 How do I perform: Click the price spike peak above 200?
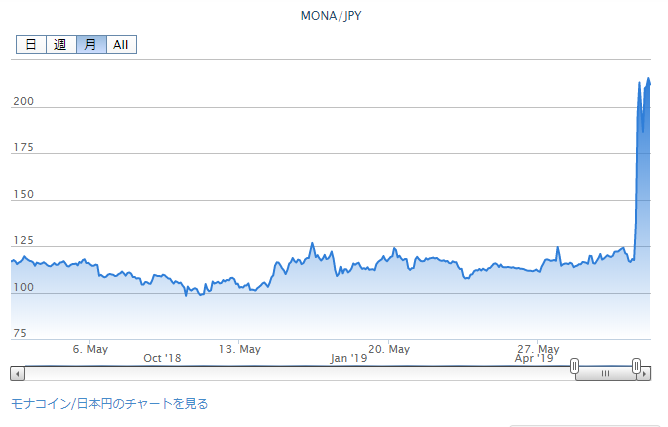(x=648, y=78)
